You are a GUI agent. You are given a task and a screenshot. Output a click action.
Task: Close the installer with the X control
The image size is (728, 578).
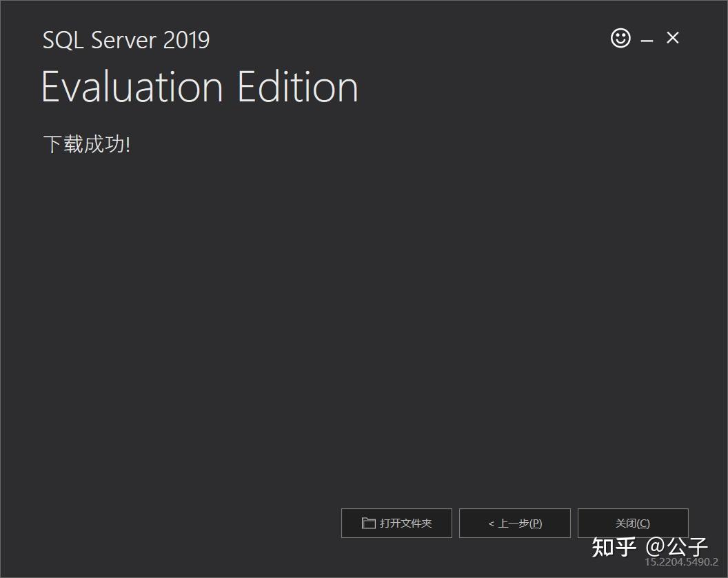pos(672,39)
